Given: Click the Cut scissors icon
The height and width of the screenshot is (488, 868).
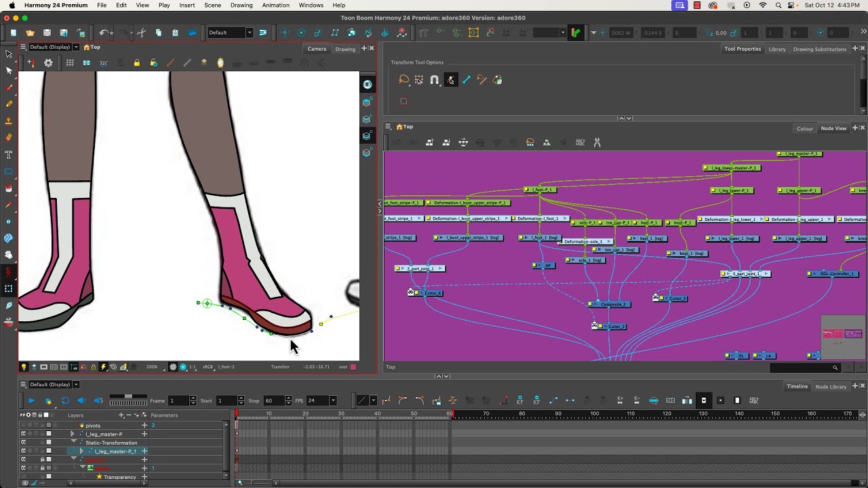Looking at the screenshot, I should (141, 33).
